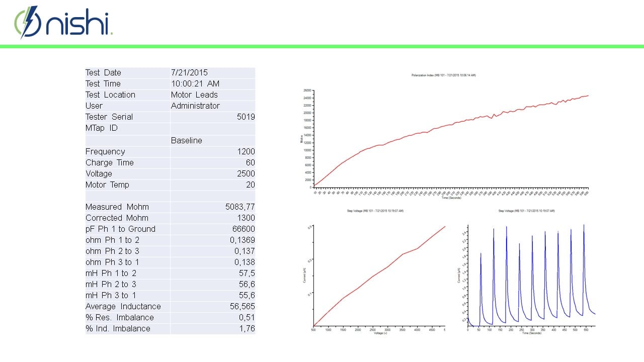Click the Test Time value 10:00:21 AM
This screenshot has width=644, height=362.
click(195, 84)
